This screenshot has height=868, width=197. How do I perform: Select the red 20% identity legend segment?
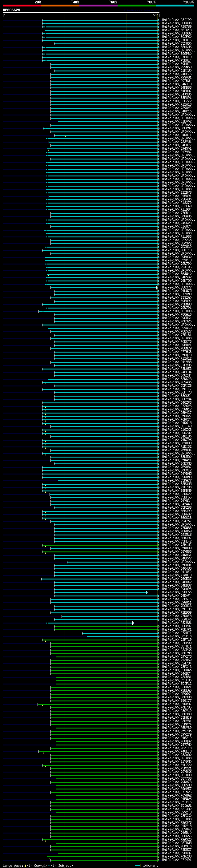[22, 6]
